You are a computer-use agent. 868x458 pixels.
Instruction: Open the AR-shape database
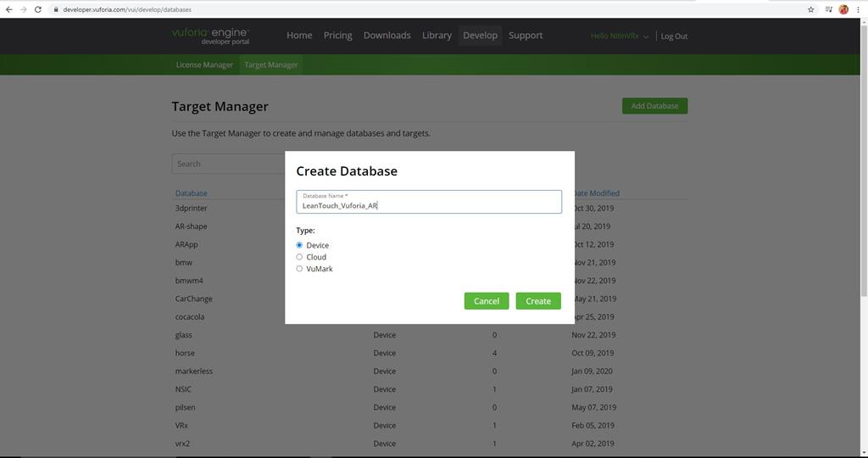pos(191,226)
